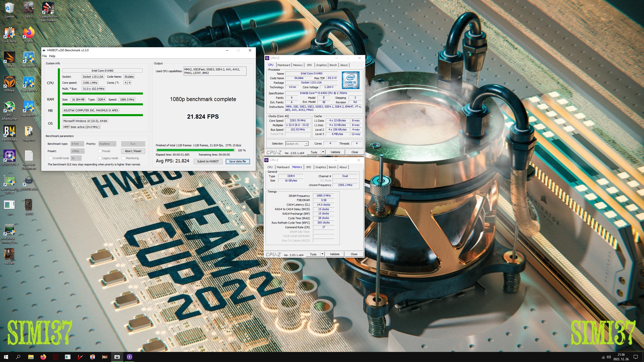Open the File menu in HWBOT x265

(45, 56)
